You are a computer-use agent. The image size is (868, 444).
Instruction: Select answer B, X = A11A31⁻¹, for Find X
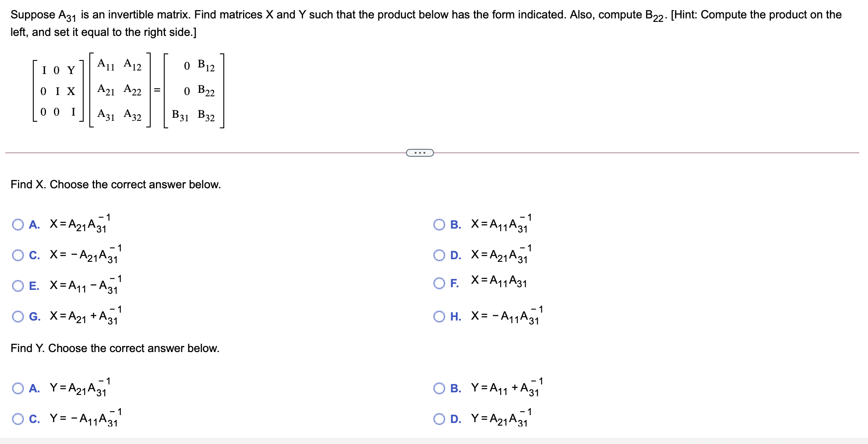click(x=439, y=225)
